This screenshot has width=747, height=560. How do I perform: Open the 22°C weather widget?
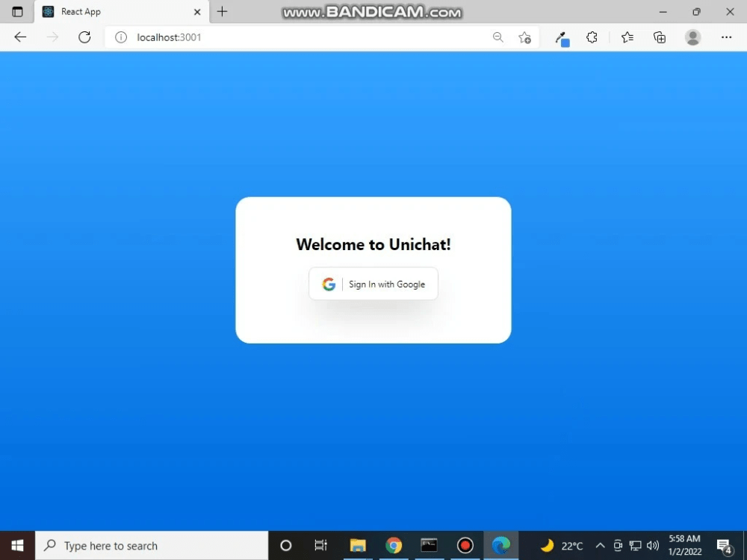point(562,546)
